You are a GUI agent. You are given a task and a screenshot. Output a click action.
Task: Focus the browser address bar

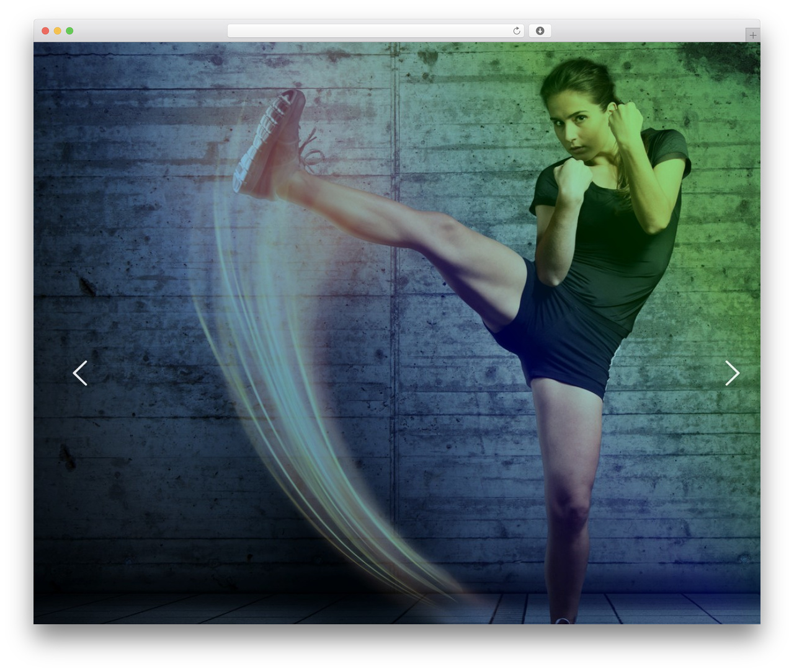376,31
